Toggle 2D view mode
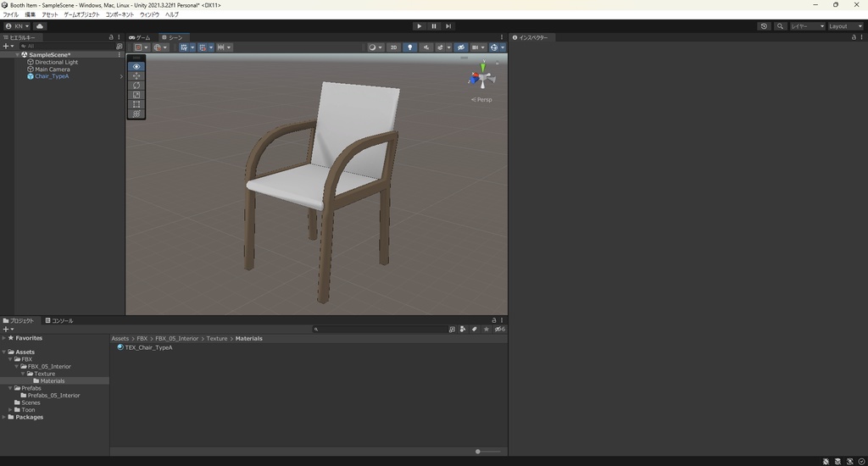Screen dimensions: 868x466 (x=393, y=47)
